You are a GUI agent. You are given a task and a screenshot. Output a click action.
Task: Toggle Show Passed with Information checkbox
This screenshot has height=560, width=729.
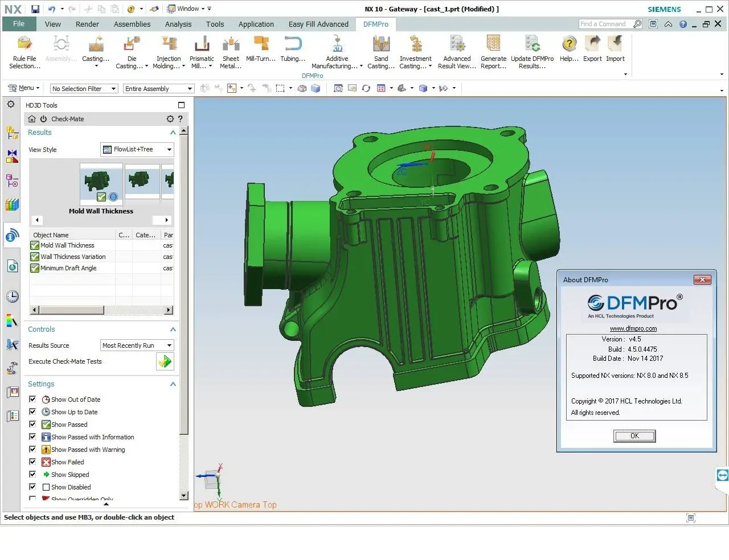point(32,437)
